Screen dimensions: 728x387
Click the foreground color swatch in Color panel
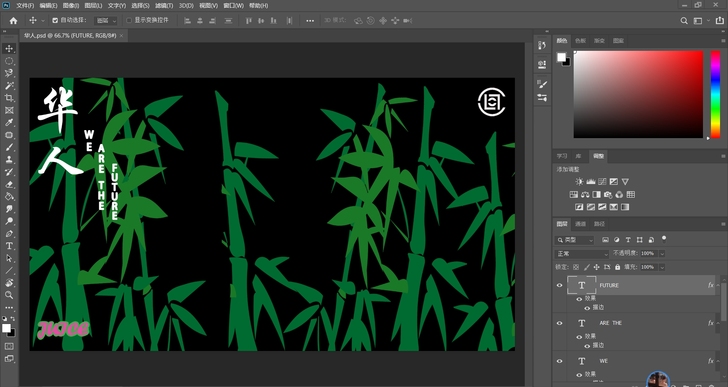click(561, 57)
